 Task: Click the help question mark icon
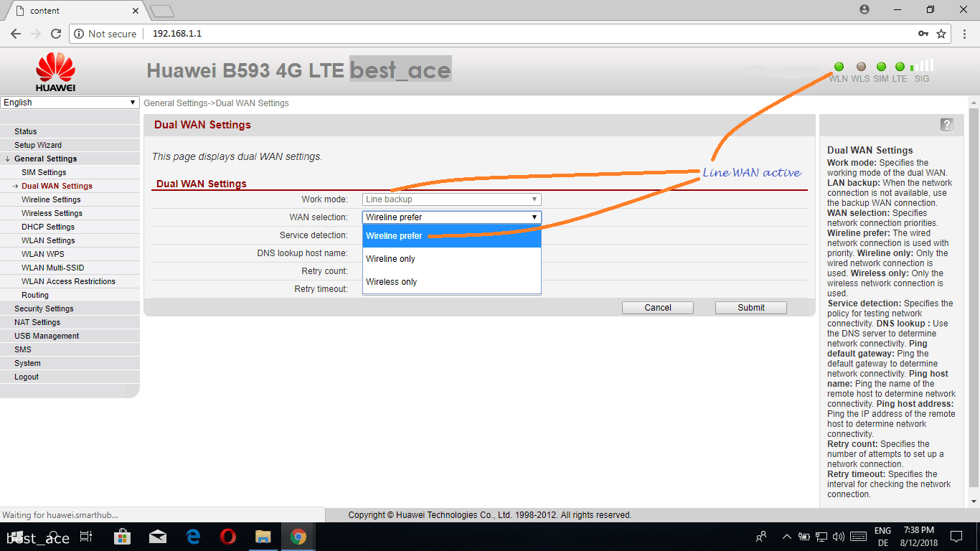coord(946,125)
